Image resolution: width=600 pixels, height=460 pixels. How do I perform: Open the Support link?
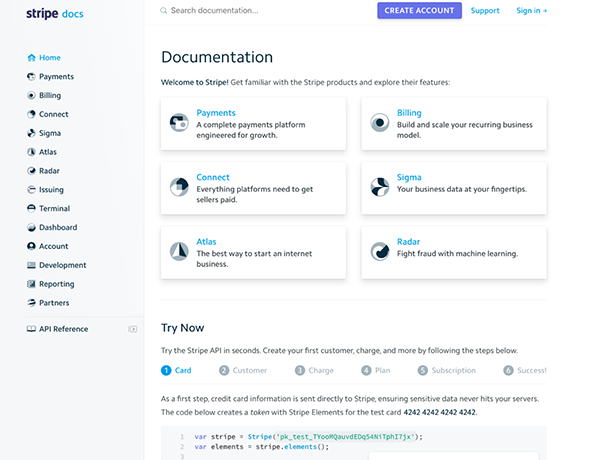(485, 11)
